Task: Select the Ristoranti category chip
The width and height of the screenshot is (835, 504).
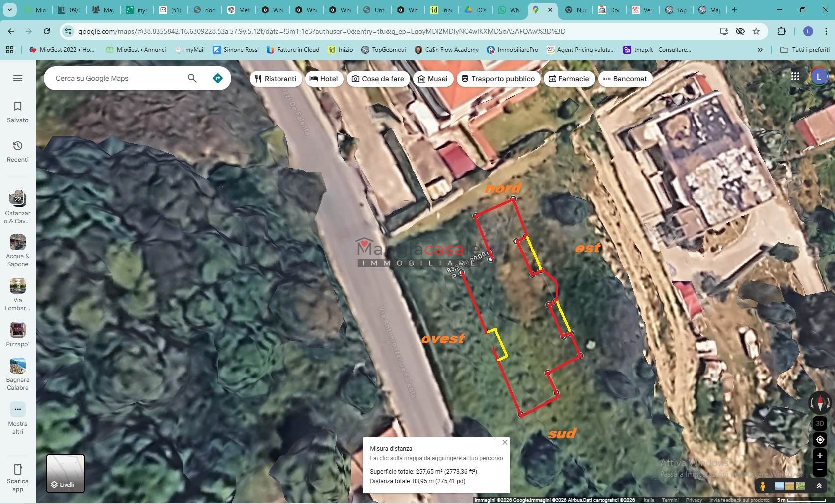Action: coord(276,79)
